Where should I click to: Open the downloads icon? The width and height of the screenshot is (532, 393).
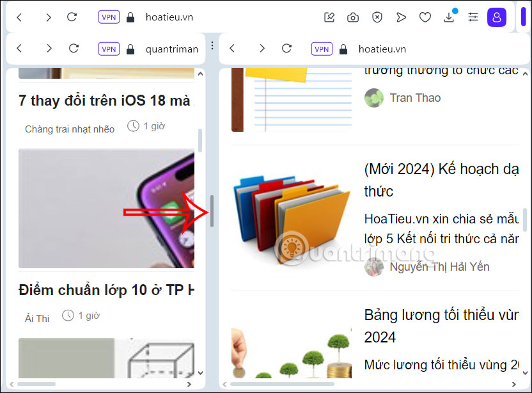click(x=450, y=17)
